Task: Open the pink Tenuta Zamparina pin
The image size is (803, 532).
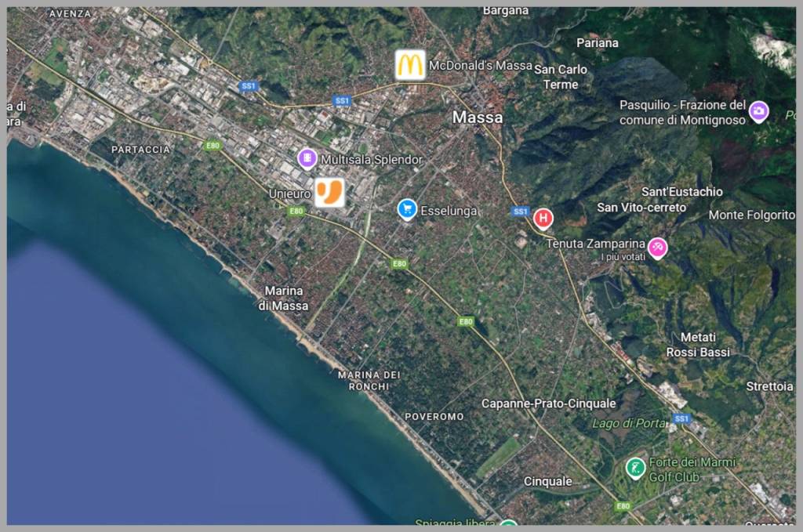Action: point(657,248)
